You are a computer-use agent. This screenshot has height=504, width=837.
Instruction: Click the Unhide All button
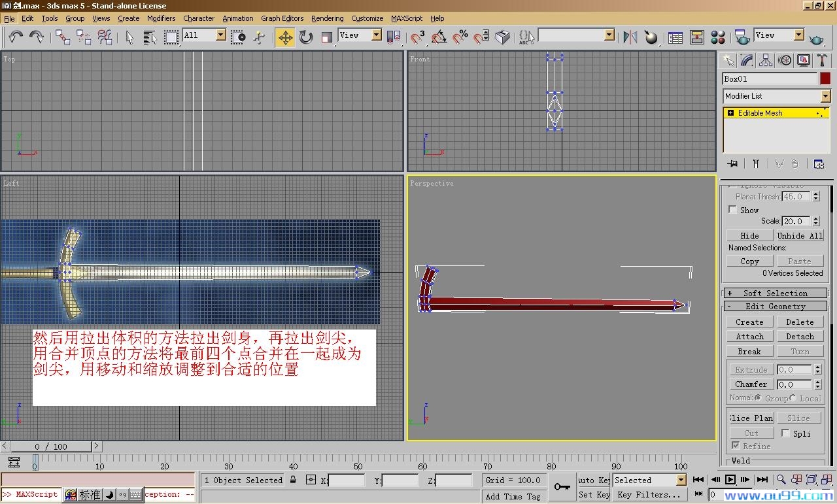pos(799,235)
